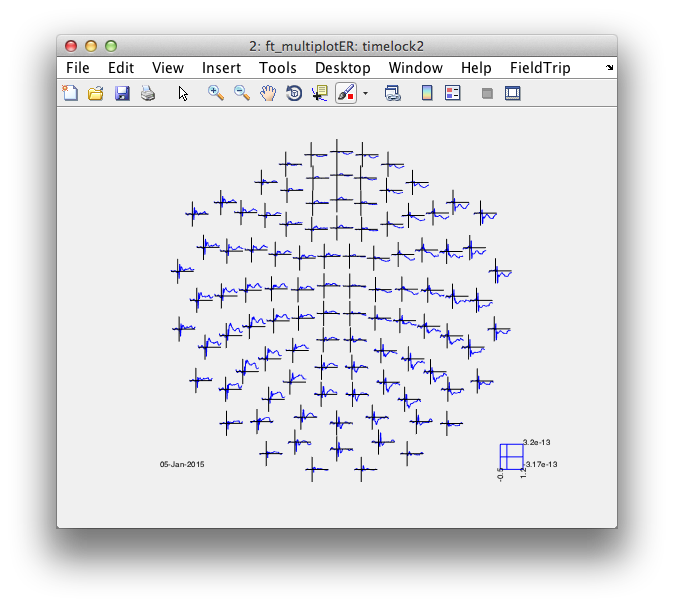This screenshot has height=607, width=674.
Task: Click the Link Plot icon
Action: (x=392, y=93)
